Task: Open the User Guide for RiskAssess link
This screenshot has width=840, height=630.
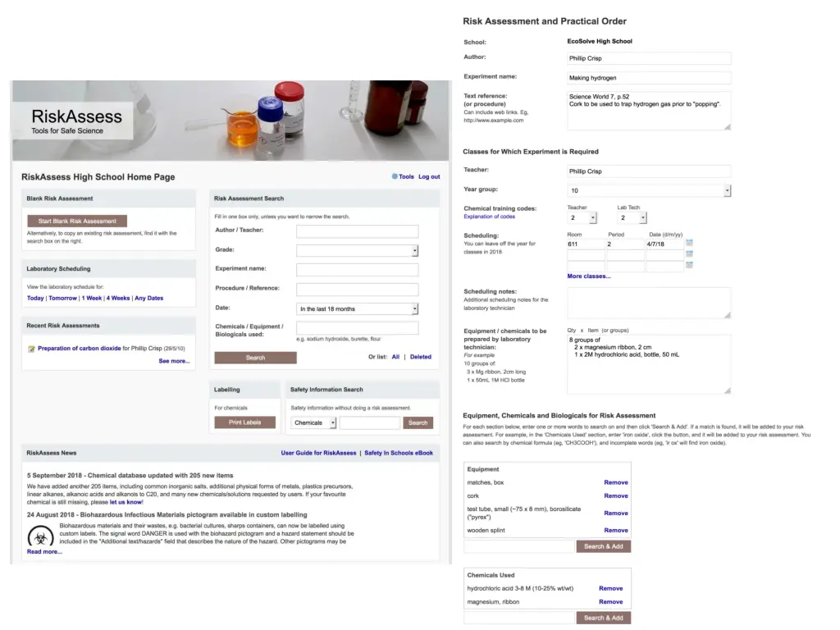Action: (x=318, y=453)
